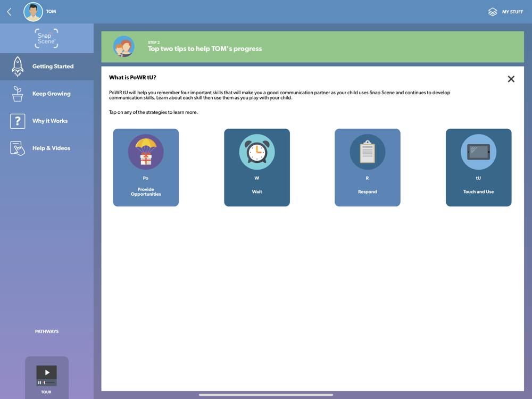Image resolution: width=532 pixels, height=399 pixels.
Task: Click the TOUR label under the video
Action: (46, 392)
